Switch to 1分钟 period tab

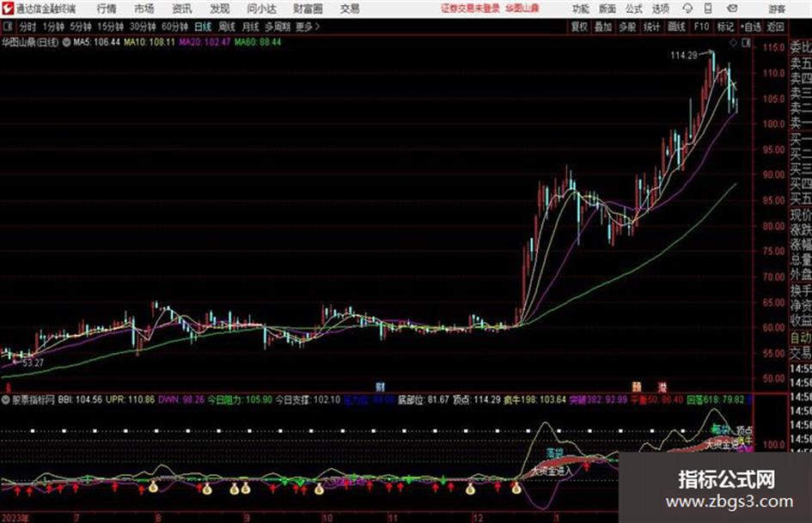pos(53,27)
